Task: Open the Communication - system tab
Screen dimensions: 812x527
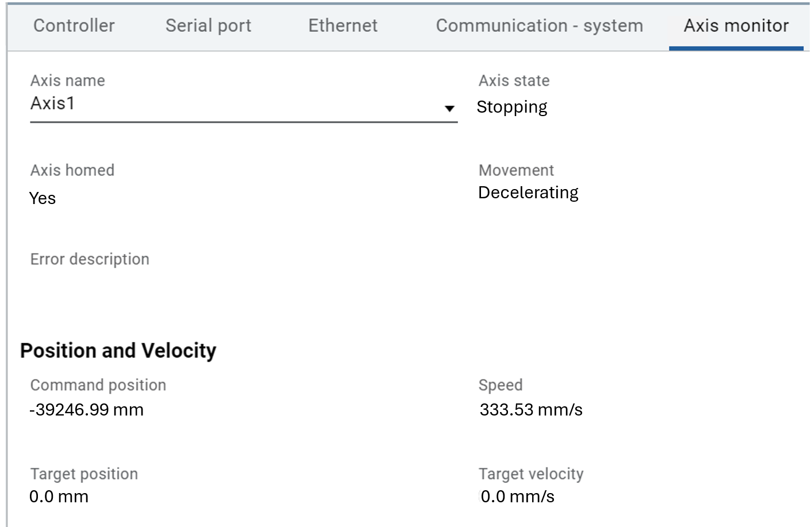Action: [x=539, y=26]
